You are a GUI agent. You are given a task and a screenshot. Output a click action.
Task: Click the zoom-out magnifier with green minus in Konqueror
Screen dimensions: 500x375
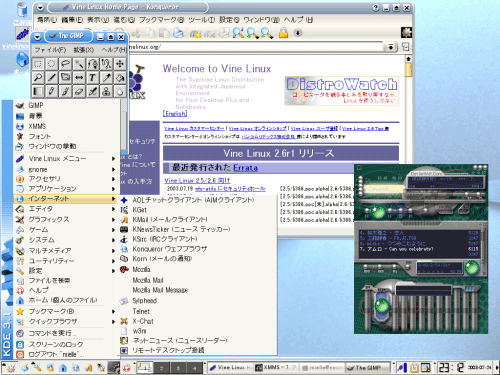(x=266, y=33)
